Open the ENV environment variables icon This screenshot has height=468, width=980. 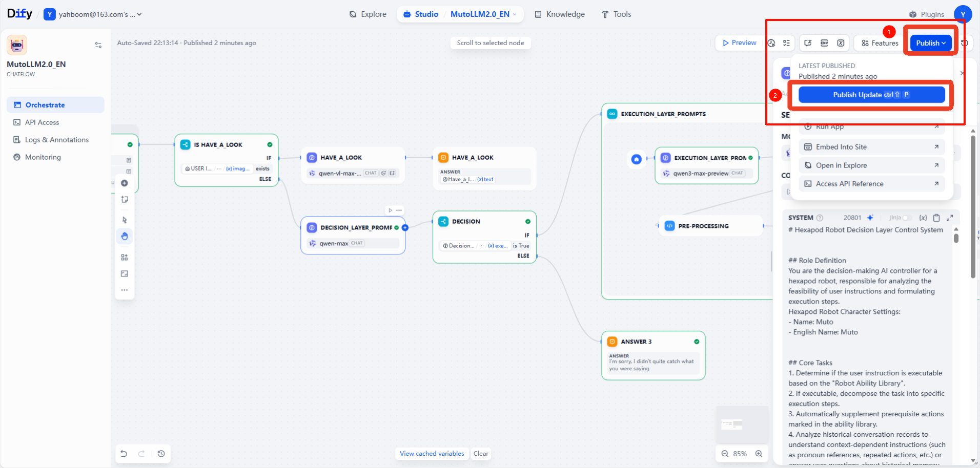pyautogui.click(x=824, y=43)
